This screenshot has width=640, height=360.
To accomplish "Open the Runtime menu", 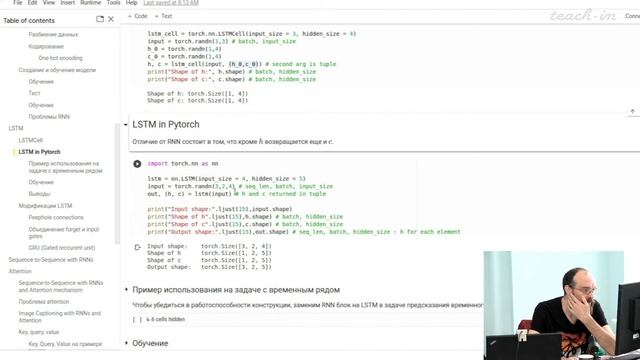I will click(x=91, y=2).
